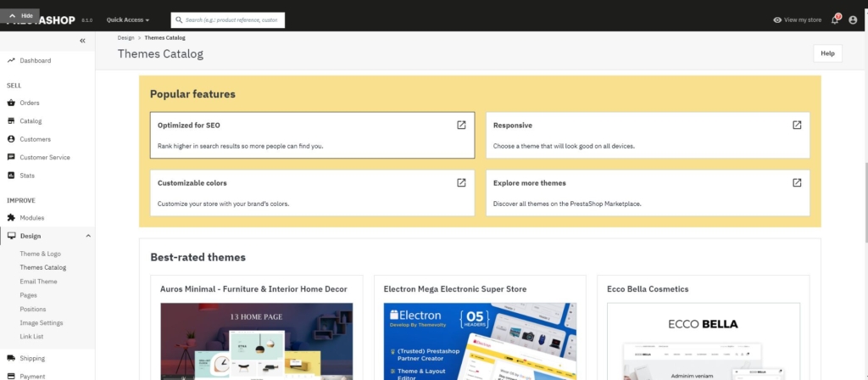Click the Stats chart icon
The image size is (868, 380).
click(x=10, y=176)
